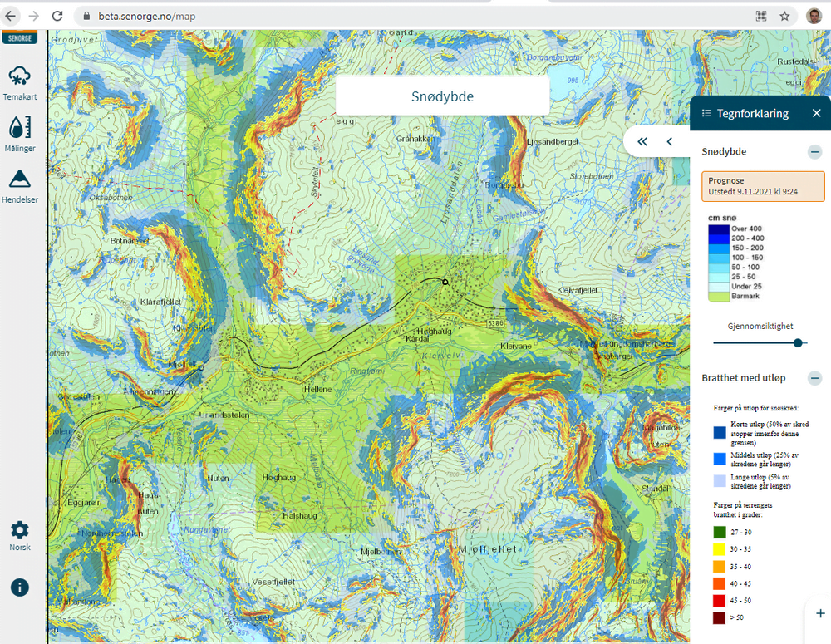
Task: Select the Prognose issued date box
Action: point(763,186)
